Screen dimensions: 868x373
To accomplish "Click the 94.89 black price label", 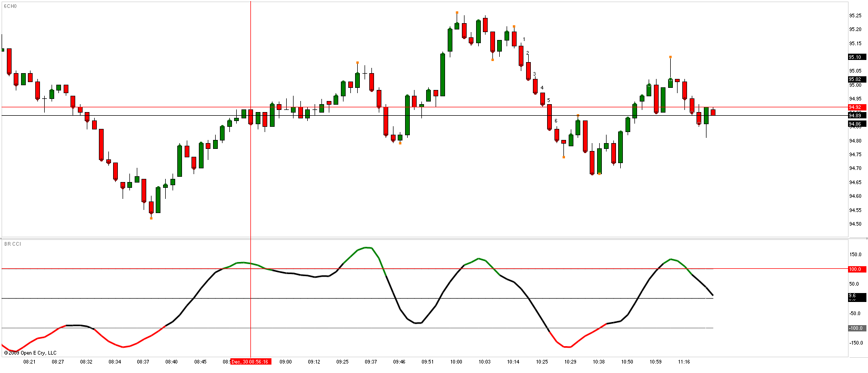I will point(856,115).
